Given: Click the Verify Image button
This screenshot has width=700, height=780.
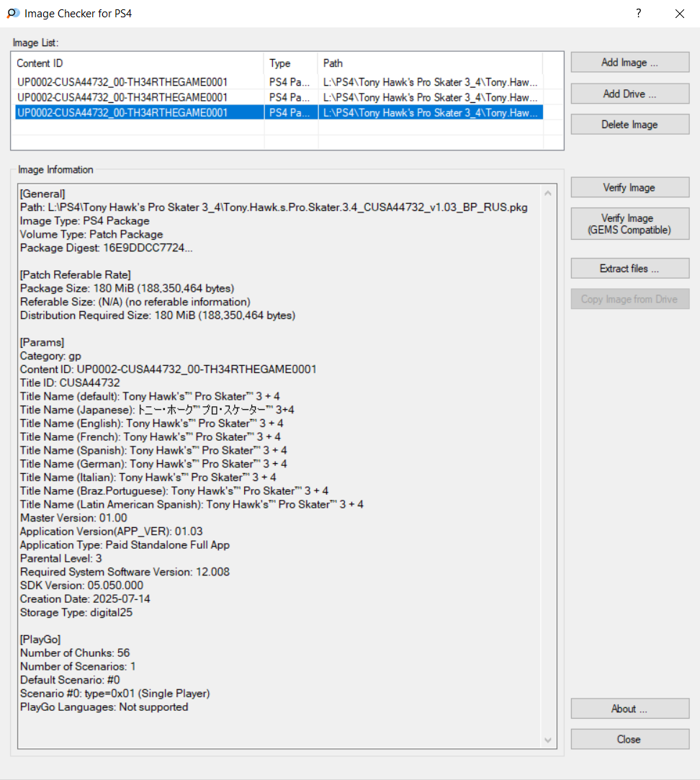Looking at the screenshot, I should tap(630, 187).
